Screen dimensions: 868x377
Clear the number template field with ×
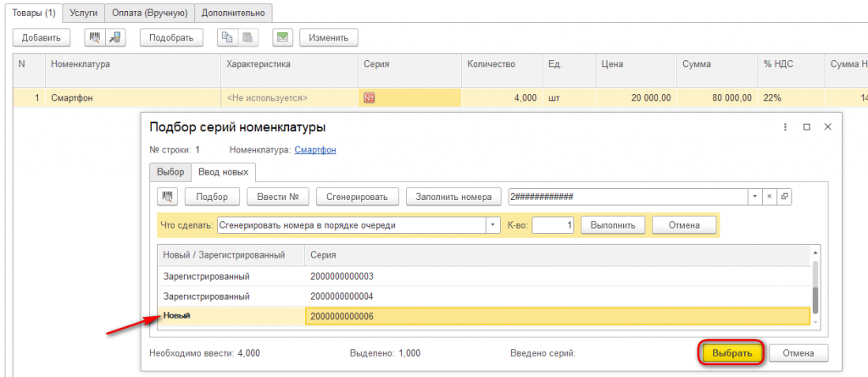770,197
